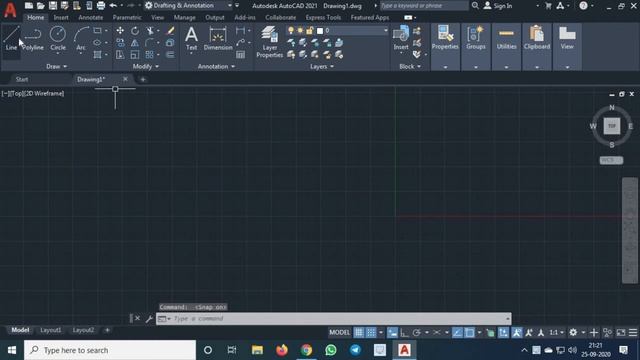Activate the Move modify tool
The width and height of the screenshot is (640, 360).
point(120,31)
